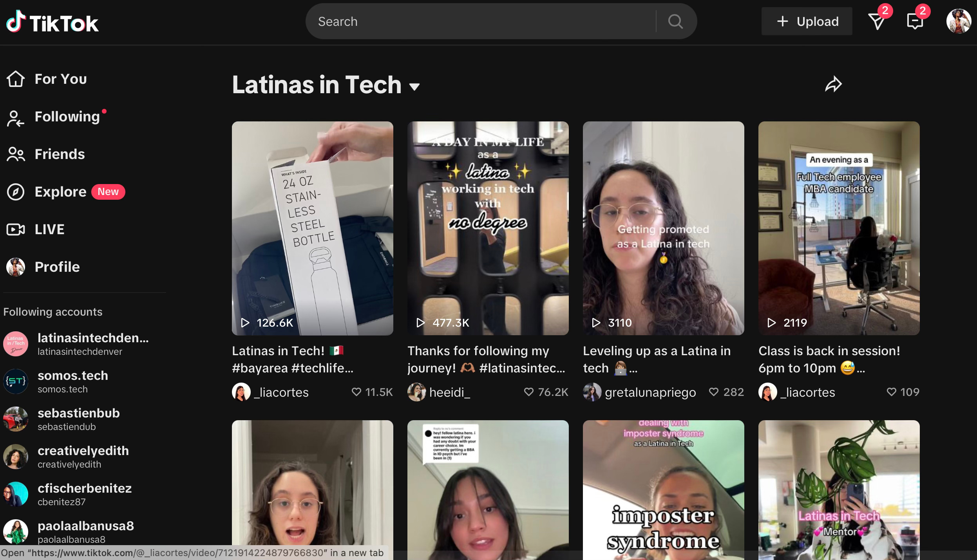The width and height of the screenshot is (977, 560).
Task: Open the 'no degree' video thumbnail
Action: (x=488, y=228)
